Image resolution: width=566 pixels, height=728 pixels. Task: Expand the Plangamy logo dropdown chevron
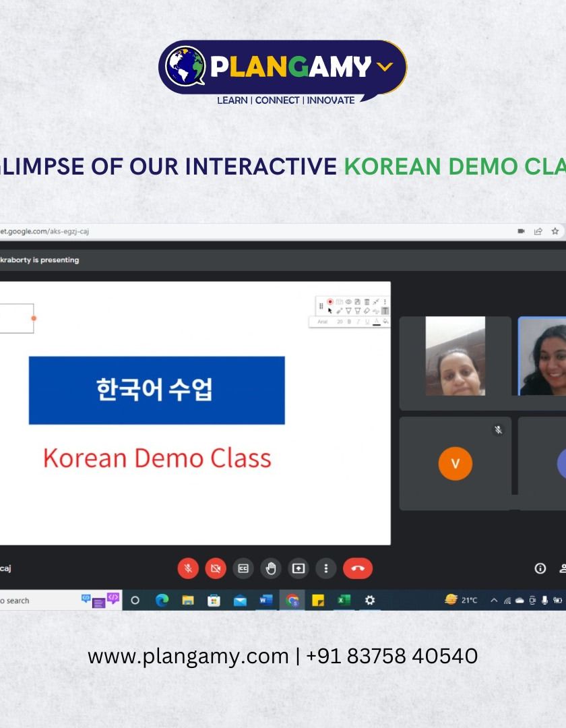click(x=385, y=66)
